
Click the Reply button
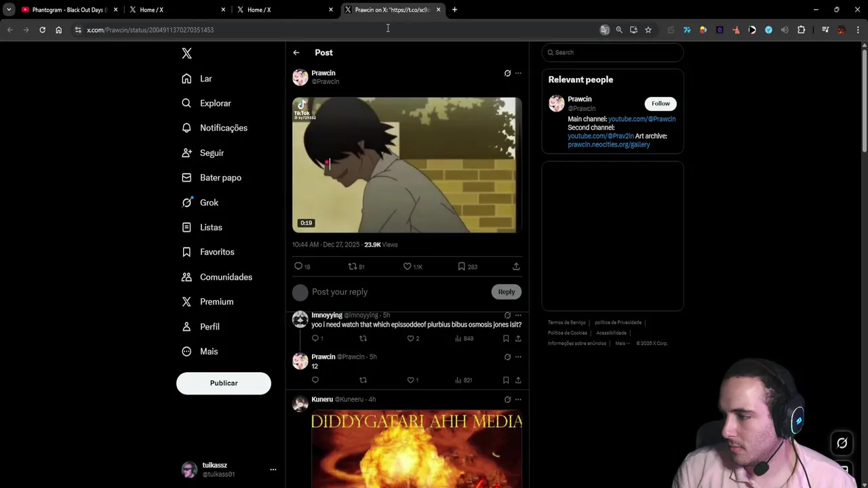(507, 292)
